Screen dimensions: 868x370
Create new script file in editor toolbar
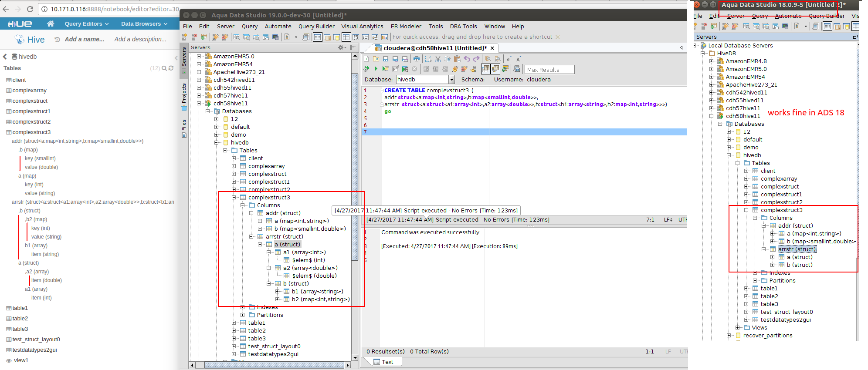pos(366,59)
